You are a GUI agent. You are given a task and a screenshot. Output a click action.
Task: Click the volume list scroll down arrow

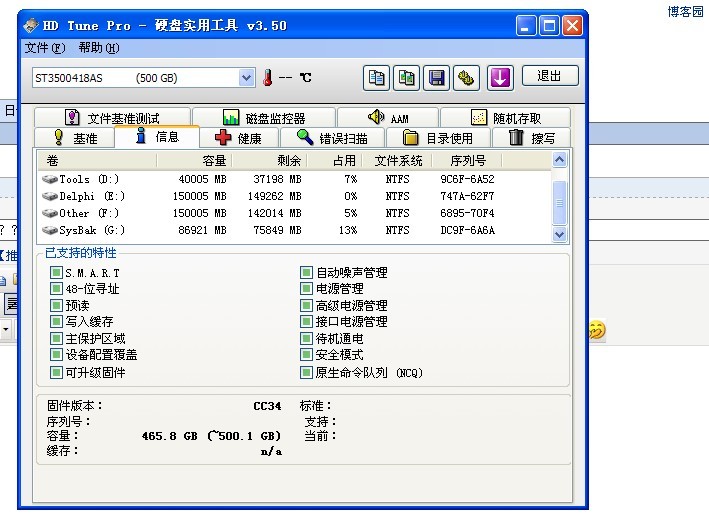[559, 235]
